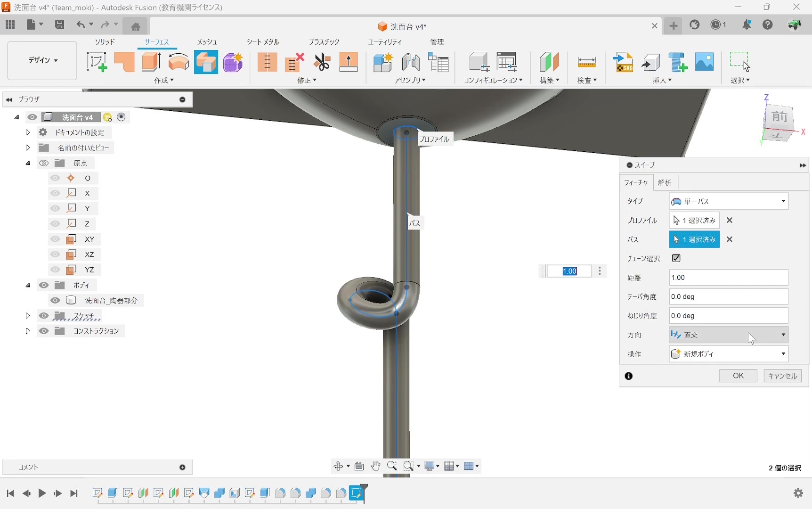Click the プロファイル 1 選択済み selector button
This screenshot has height=509, width=812.
694,220
